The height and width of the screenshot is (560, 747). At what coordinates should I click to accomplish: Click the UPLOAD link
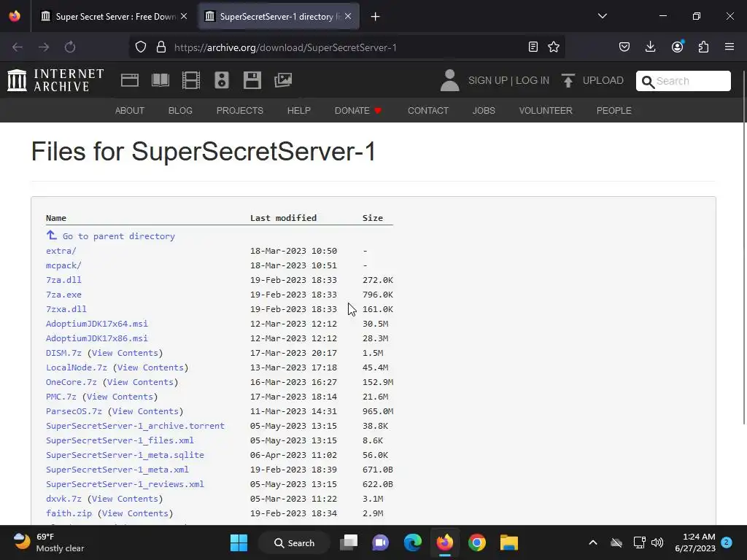pyautogui.click(x=603, y=80)
